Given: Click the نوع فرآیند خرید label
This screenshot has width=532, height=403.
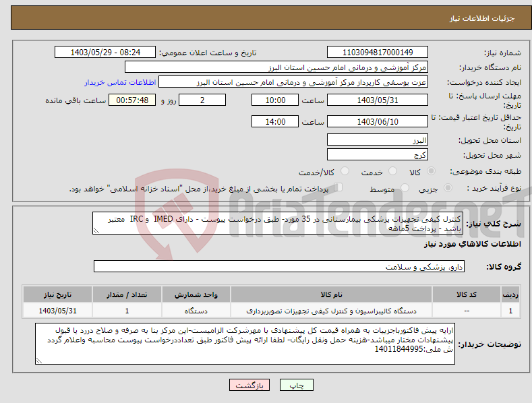Looking at the screenshot, I should [494, 188].
